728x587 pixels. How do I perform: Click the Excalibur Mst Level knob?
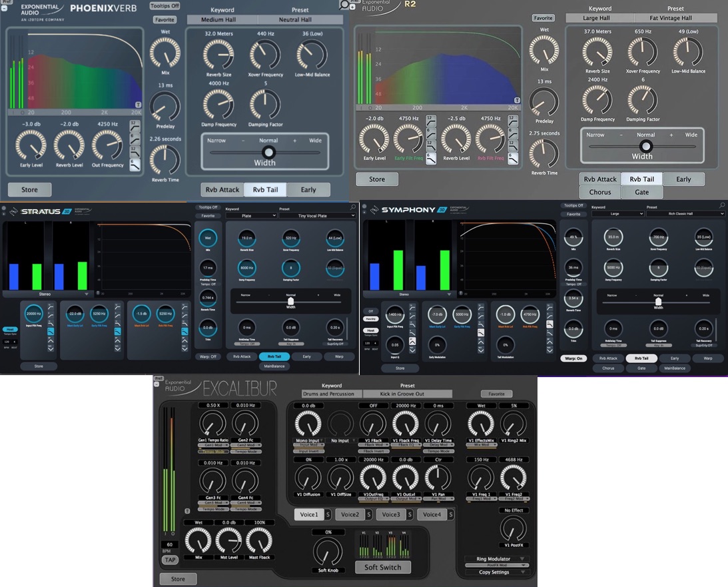click(x=229, y=540)
